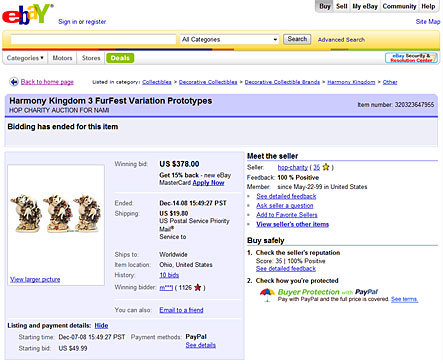Click the search text field

(93, 39)
